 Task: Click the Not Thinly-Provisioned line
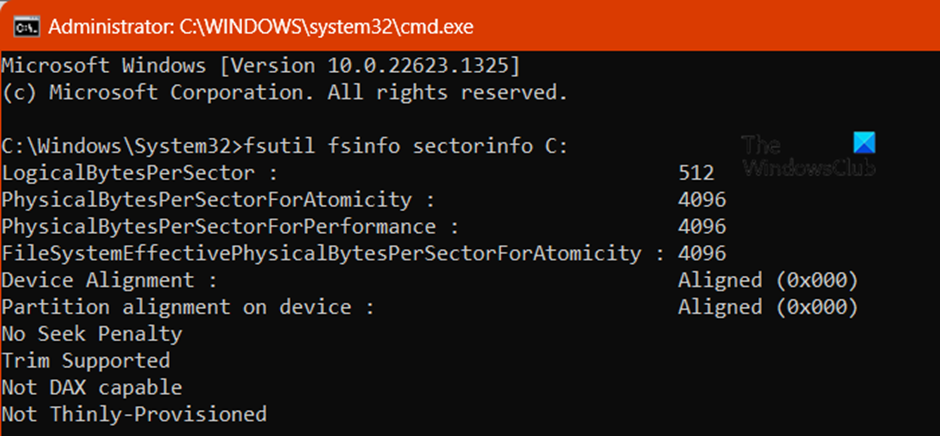tap(134, 414)
